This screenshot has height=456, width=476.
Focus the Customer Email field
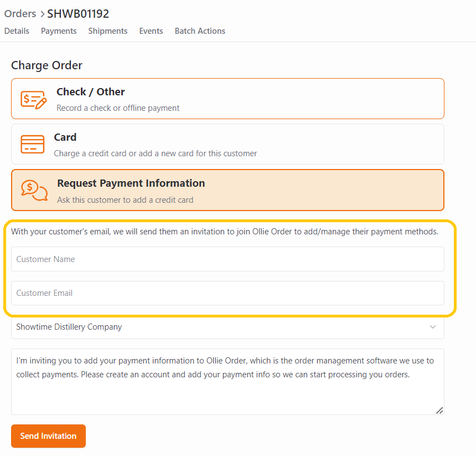point(227,293)
